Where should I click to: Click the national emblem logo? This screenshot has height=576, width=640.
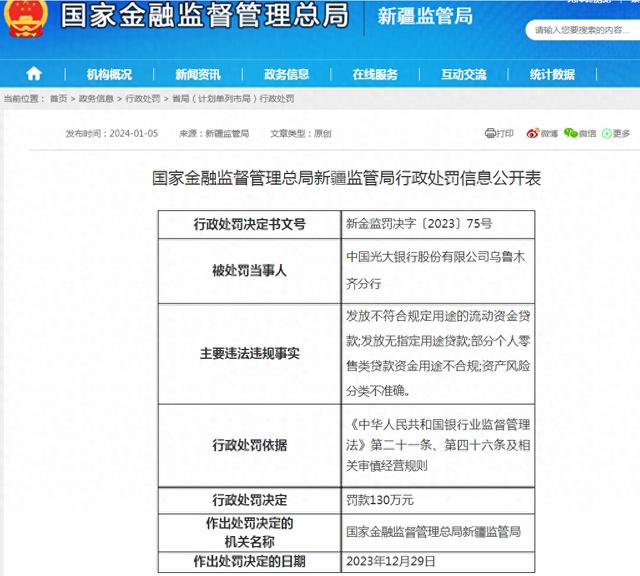tap(25, 18)
